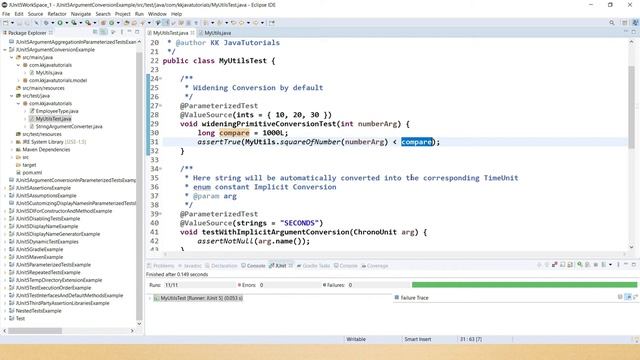Click the Coverage run toolbar icon
640x360 pixels.
click(x=74, y=23)
